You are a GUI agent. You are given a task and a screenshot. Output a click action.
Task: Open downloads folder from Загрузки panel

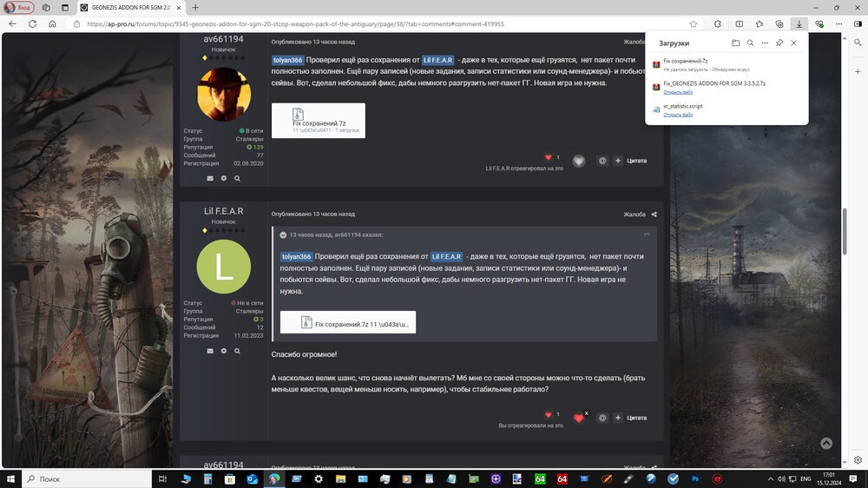(736, 43)
